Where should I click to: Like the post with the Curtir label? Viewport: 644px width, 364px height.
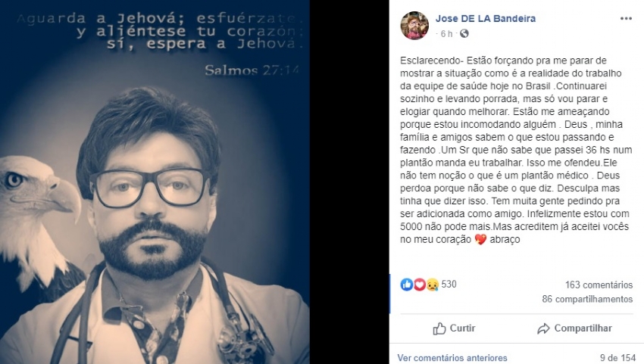click(x=462, y=328)
